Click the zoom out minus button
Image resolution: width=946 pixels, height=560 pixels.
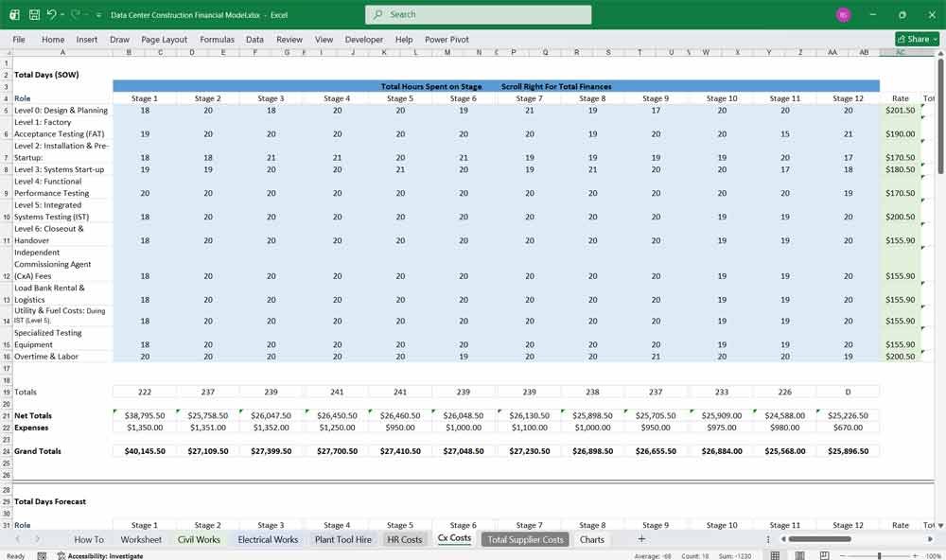click(842, 556)
